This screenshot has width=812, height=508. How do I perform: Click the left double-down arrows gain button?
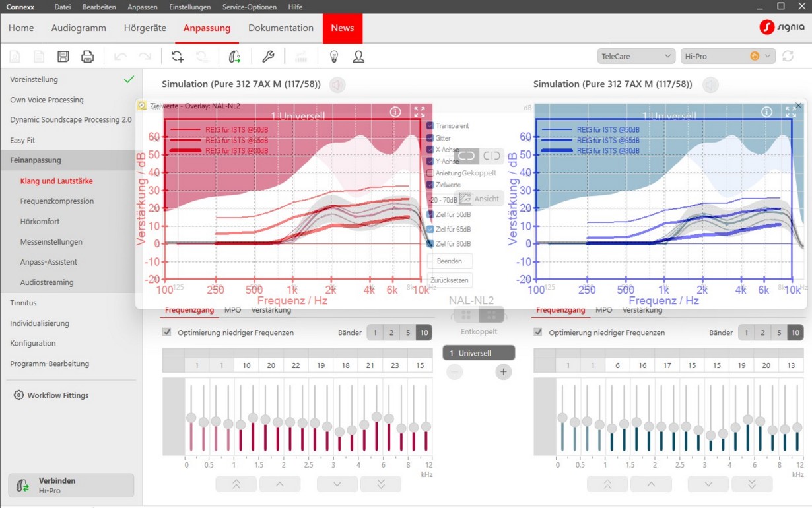coord(380,484)
